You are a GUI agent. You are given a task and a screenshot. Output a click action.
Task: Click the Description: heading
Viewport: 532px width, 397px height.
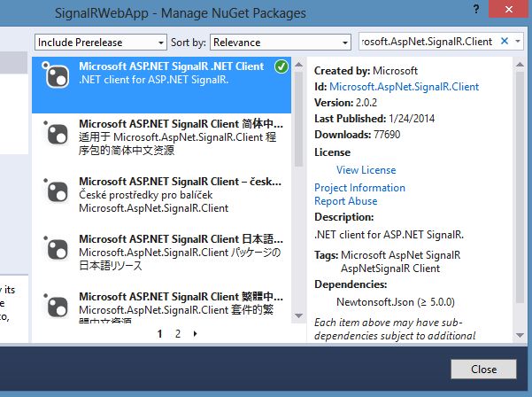(344, 217)
